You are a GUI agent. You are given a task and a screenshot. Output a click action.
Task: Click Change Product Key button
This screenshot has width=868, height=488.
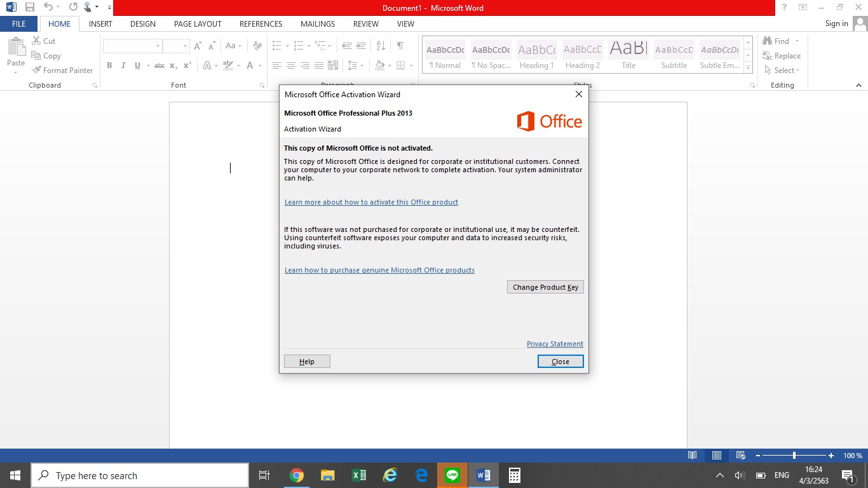coord(545,287)
